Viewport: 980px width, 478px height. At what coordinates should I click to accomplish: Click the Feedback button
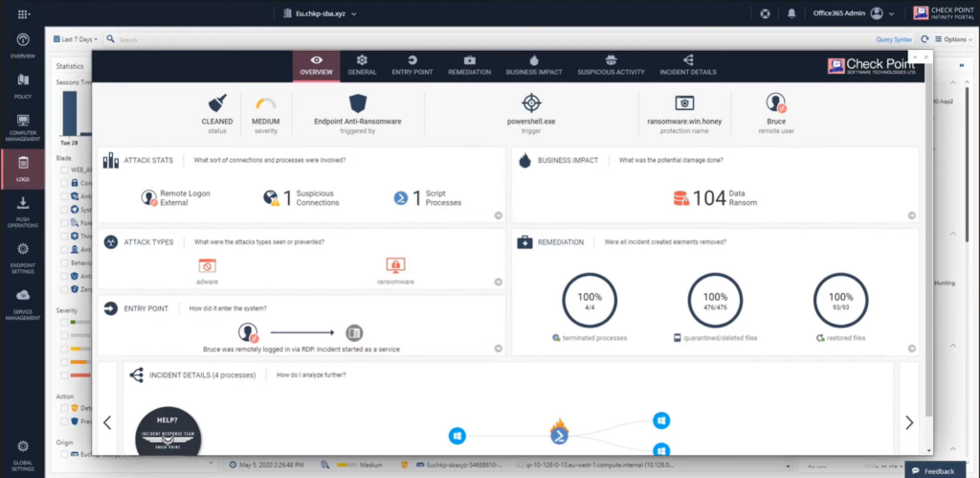[x=933, y=470]
